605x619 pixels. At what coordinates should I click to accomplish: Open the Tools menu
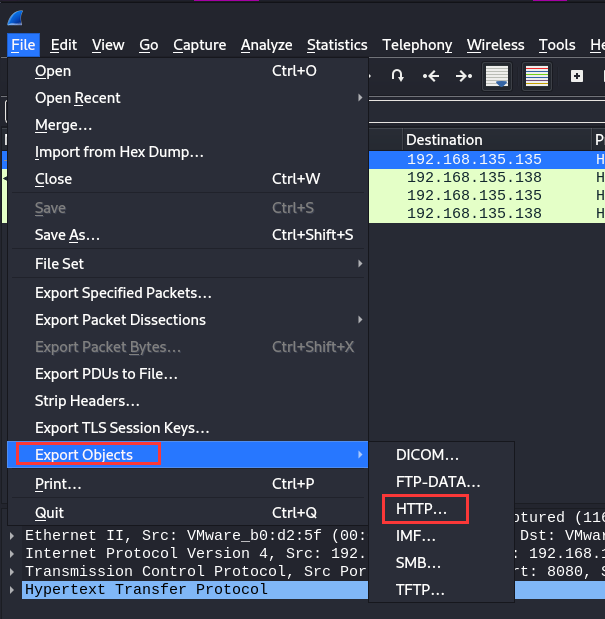pyautogui.click(x=557, y=45)
